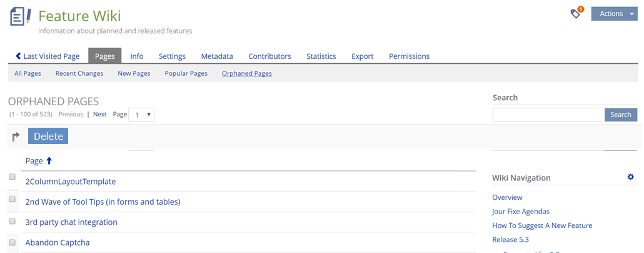Open Wiki Navigation gear settings icon
Viewport: 644px width, 253px height.
630,177
